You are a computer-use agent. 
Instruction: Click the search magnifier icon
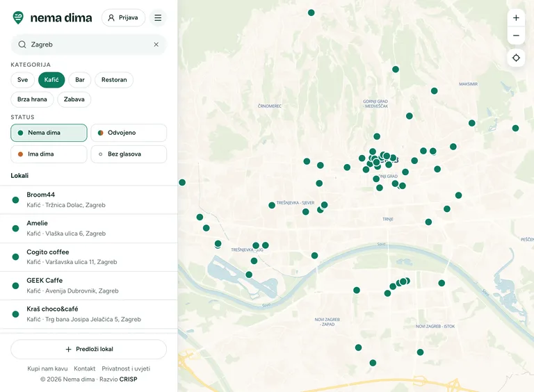pyautogui.click(x=22, y=44)
